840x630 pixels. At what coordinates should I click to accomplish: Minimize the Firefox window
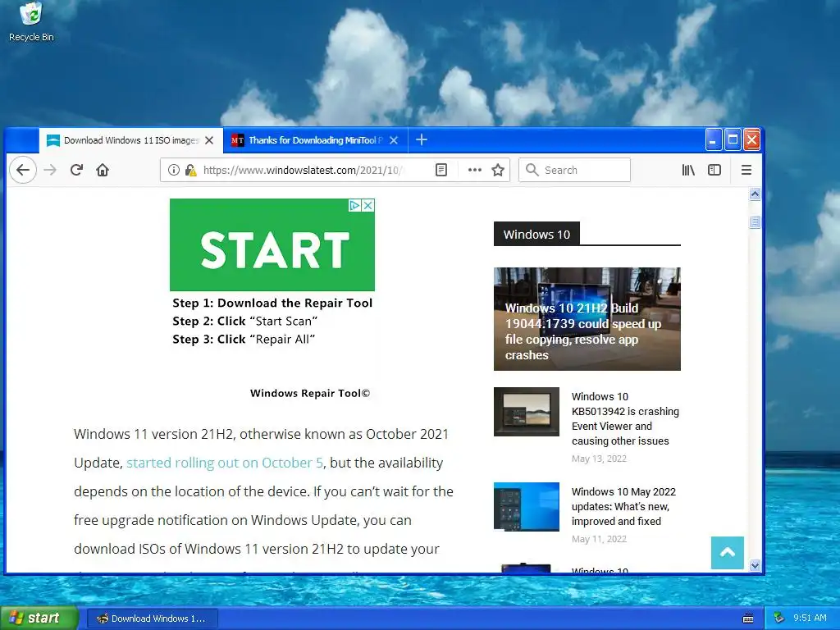pyautogui.click(x=713, y=139)
